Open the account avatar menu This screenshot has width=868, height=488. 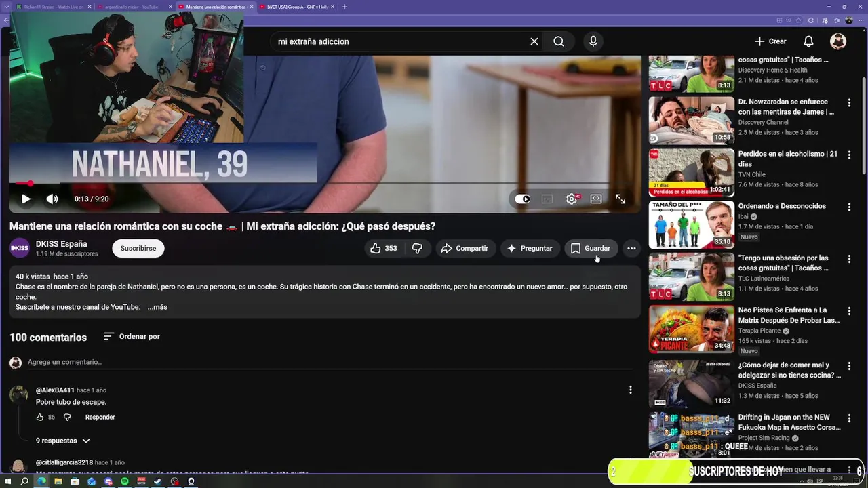tap(838, 41)
